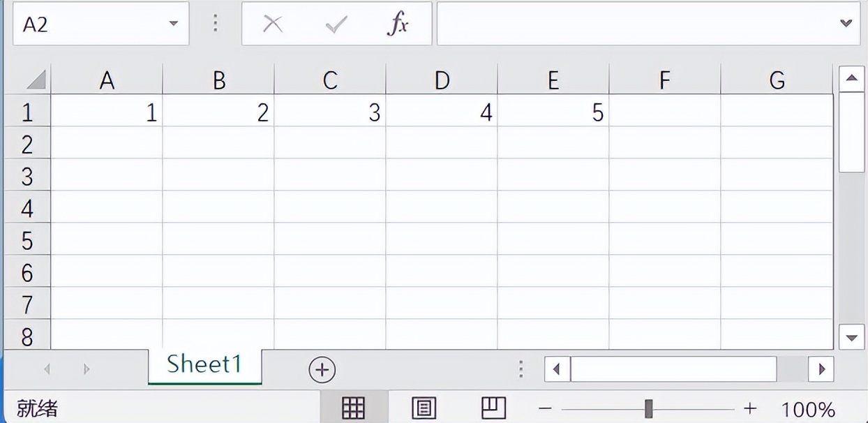Click the Insert Function fx icon
The image size is (868, 423).
point(398,24)
